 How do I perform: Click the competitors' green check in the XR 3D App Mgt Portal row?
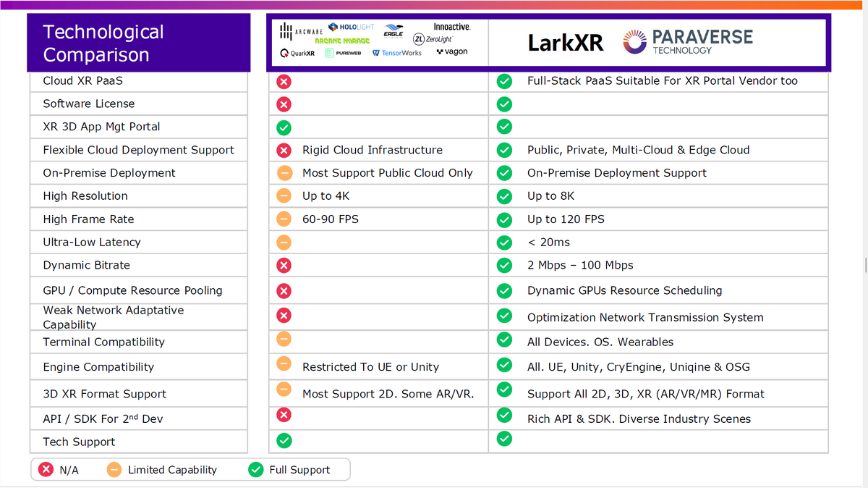pyautogui.click(x=284, y=127)
